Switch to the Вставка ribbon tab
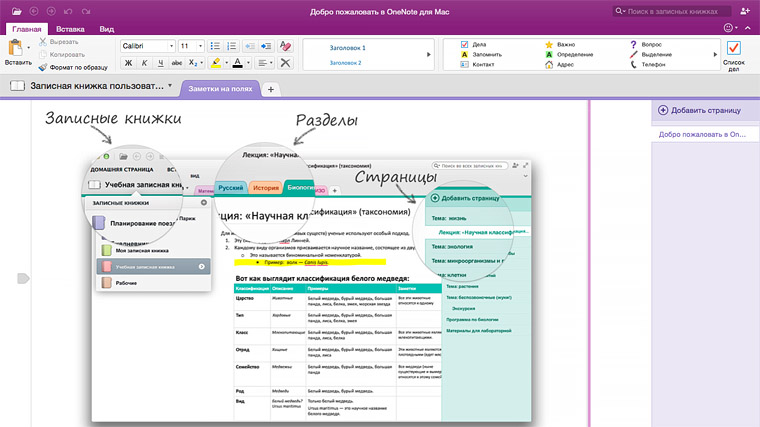Image resolution: width=760 pixels, height=427 pixels. (70, 30)
